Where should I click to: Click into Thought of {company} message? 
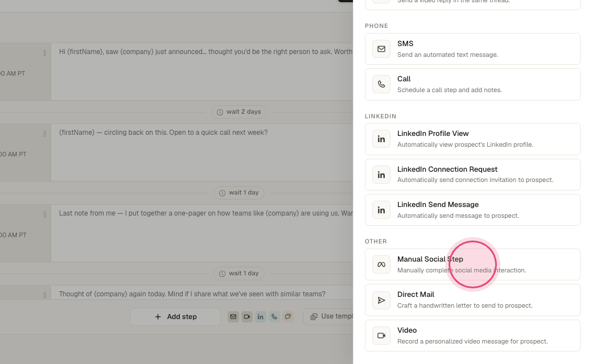pos(192,294)
